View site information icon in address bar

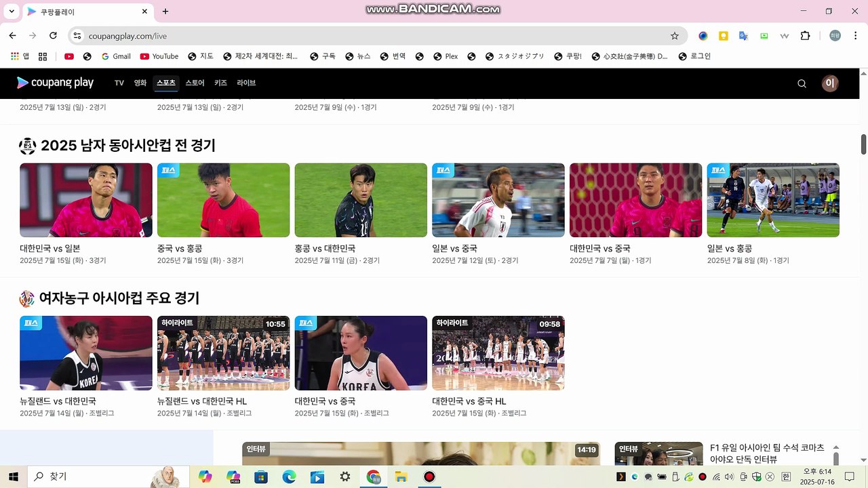pyautogui.click(x=77, y=36)
